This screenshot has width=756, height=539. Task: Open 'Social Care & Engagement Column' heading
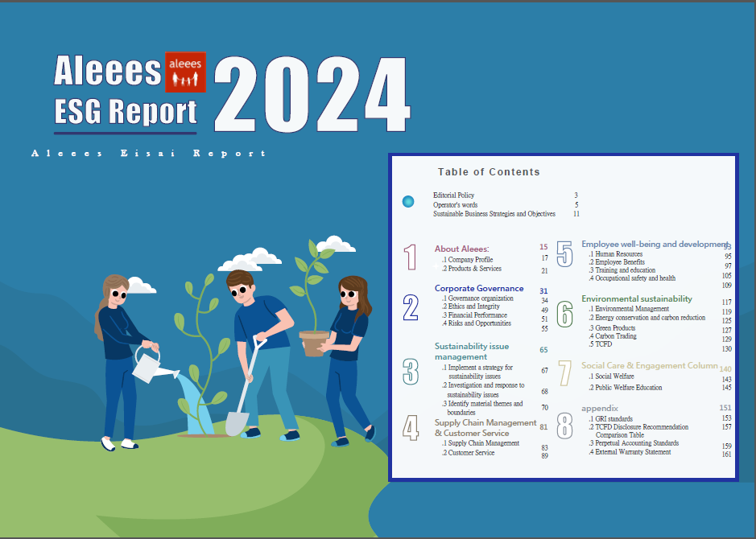[x=650, y=365]
